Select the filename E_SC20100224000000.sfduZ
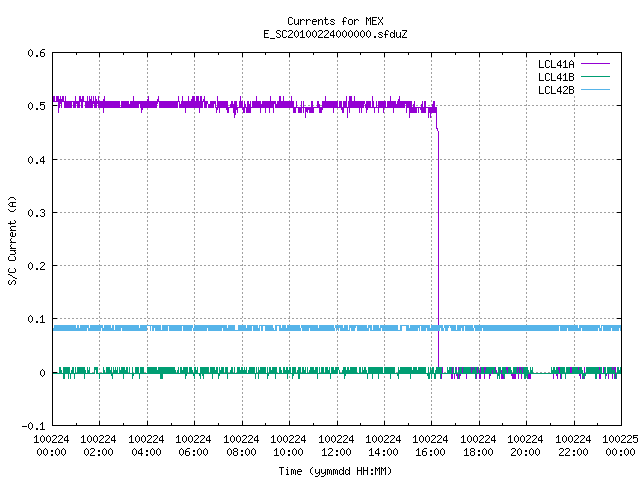Viewport: 640px width, 480px height. pyautogui.click(x=335, y=34)
